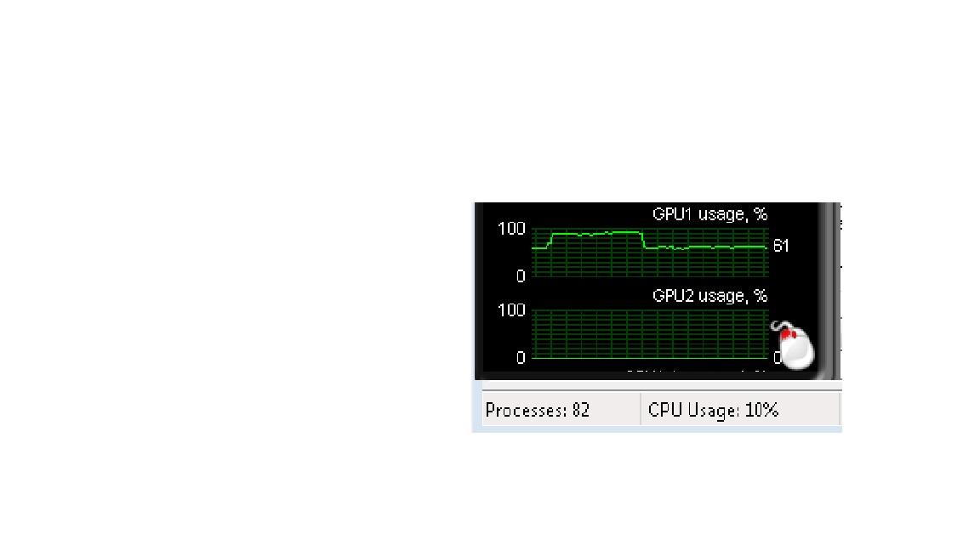The height and width of the screenshot is (551, 980).
Task: Click the Processes: 82 status field
Action: click(561, 410)
